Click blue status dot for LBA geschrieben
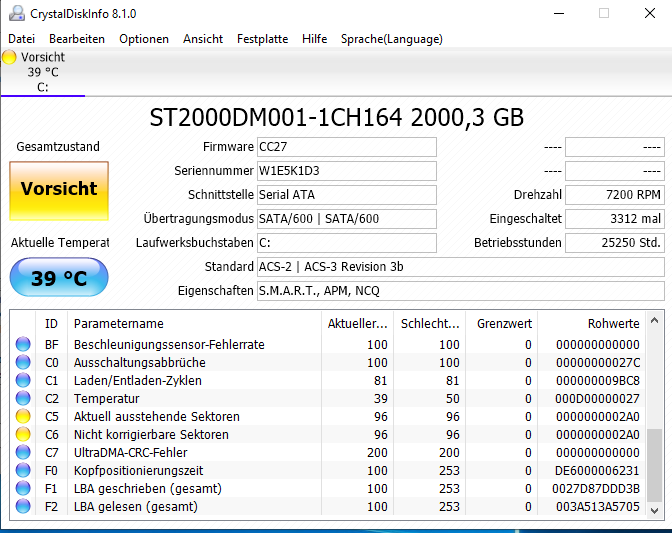This screenshot has width=672, height=533. (x=23, y=488)
